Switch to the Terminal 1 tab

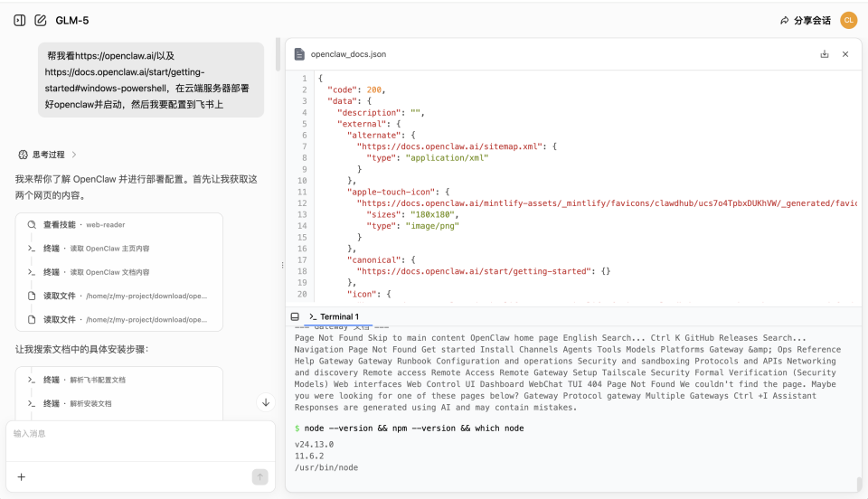(x=334, y=316)
